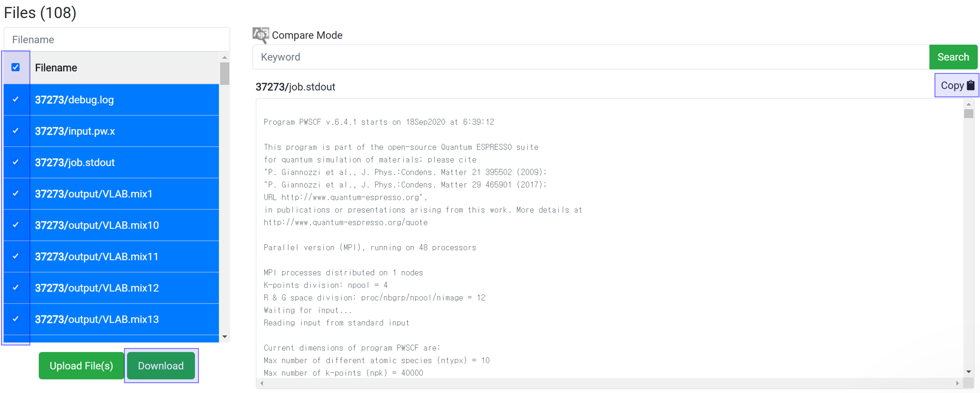Focus the Filename filter field
980x393 pixels.
pyautogui.click(x=117, y=40)
